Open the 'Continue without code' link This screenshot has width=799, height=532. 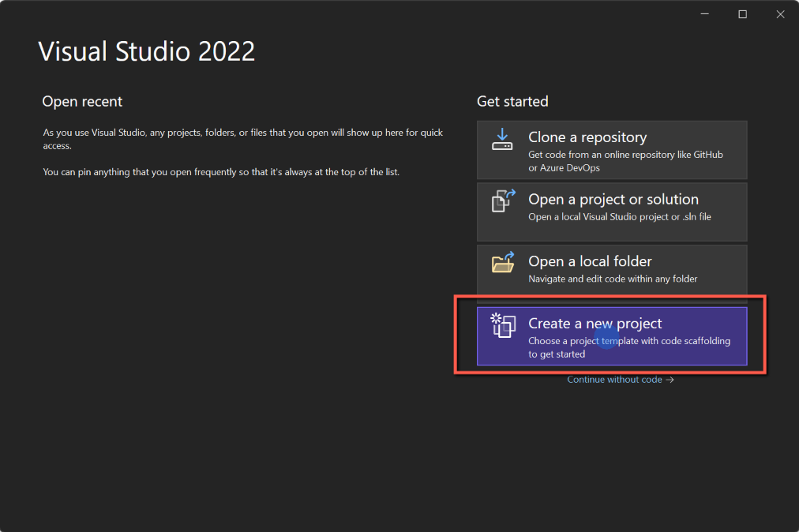click(x=614, y=380)
